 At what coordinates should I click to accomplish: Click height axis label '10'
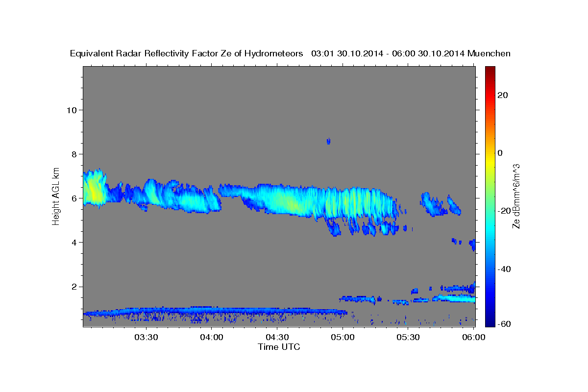point(71,110)
